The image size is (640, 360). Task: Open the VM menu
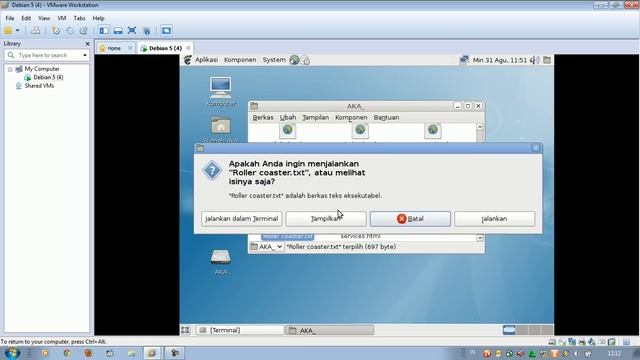pyautogui.click(x=62, y=18)
